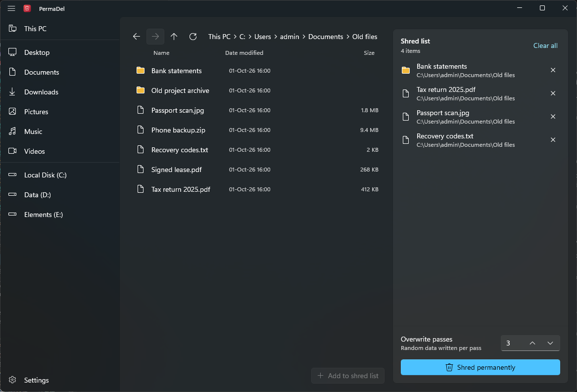Open Data (D:) drive

(60, 195)
